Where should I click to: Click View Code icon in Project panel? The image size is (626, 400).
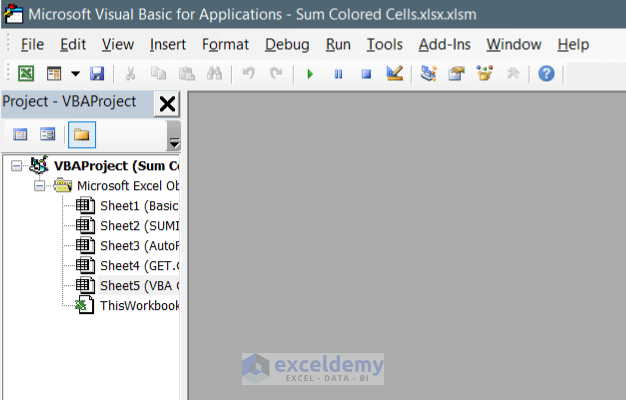(20, 135)
